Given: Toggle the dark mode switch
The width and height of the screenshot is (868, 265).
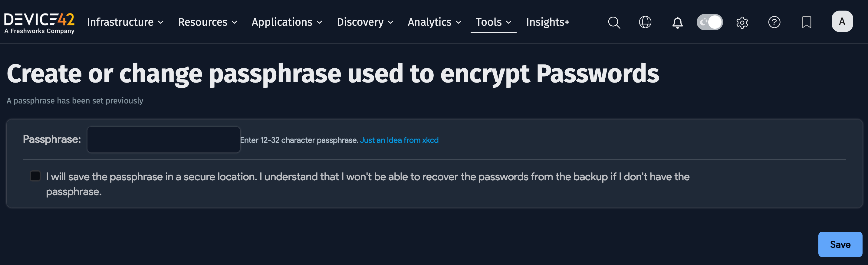Looking at the screenshot, I should click(710, 22).
